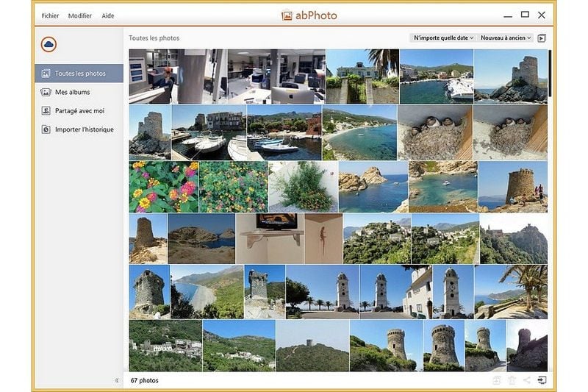588x392 pixels.
Task: Click the trash delete icon
Action: pyautogui.click(x=512, y=380)
